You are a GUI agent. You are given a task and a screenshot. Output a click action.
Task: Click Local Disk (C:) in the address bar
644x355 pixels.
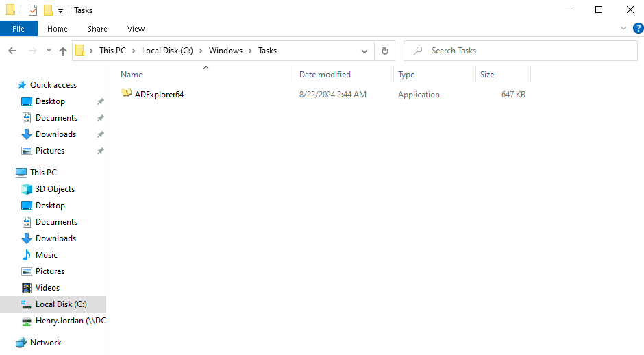(167, 51)
